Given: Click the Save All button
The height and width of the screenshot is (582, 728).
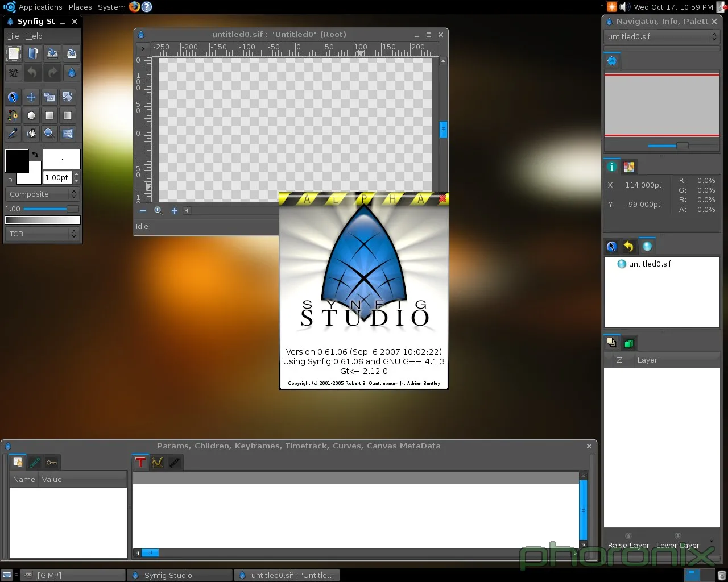Looking at the screenshot, I should 14,73.
